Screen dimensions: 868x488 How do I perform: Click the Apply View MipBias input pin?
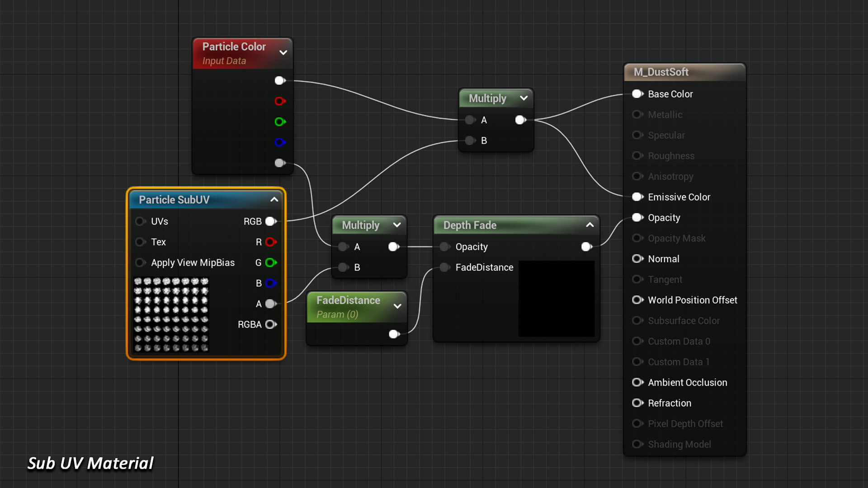tap(140, 263)
